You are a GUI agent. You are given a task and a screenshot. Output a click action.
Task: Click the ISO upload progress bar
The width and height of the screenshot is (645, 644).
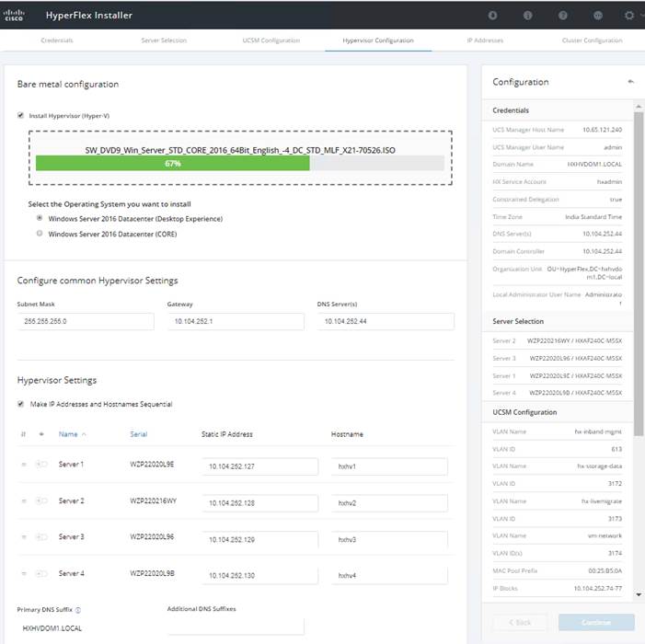239,163
